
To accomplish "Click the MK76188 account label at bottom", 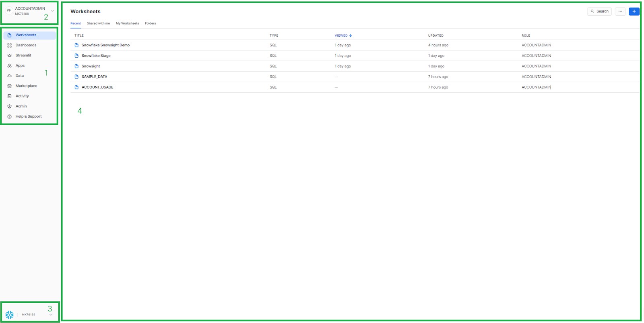I will tap(29, 315).
